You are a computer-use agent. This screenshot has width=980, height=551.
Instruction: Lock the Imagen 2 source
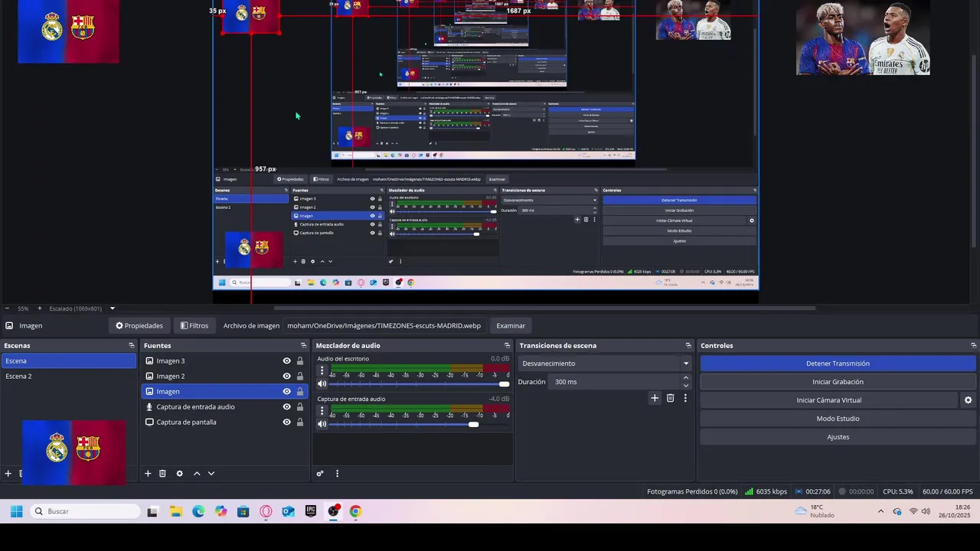[300, 377]
